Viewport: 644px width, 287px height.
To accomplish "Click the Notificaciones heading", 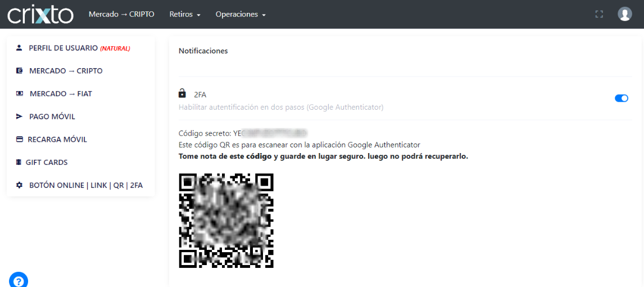I will 203,51.
